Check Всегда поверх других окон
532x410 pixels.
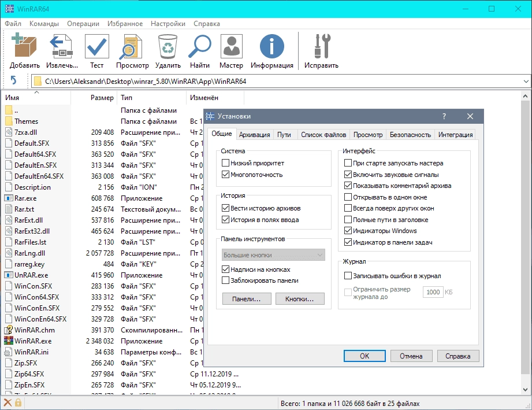click(x=348, y=208)
